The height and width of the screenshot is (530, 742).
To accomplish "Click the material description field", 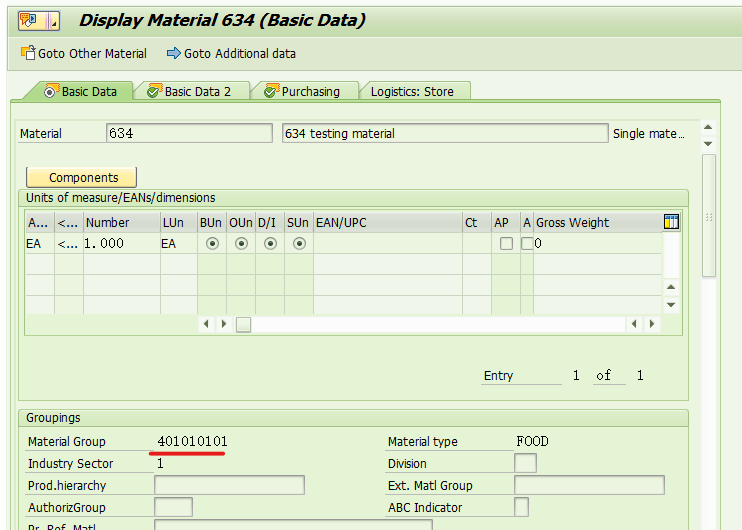I will tap(445, 133).
